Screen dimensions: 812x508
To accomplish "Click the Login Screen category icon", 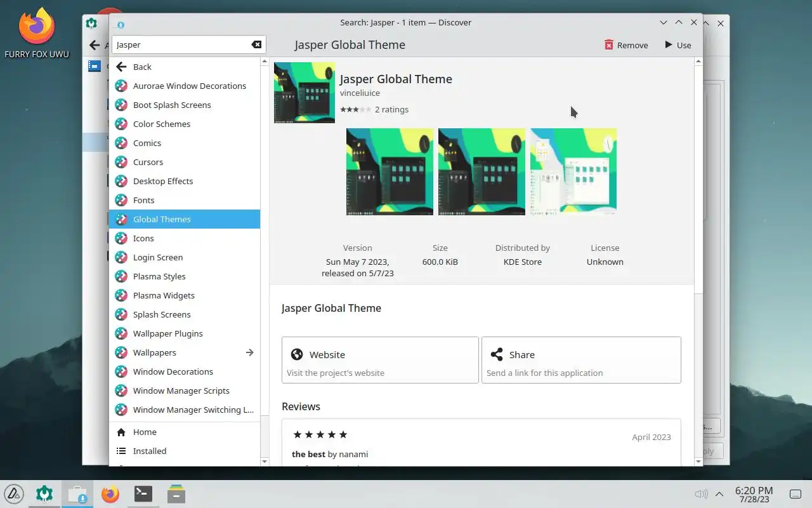I will point(121,257).
